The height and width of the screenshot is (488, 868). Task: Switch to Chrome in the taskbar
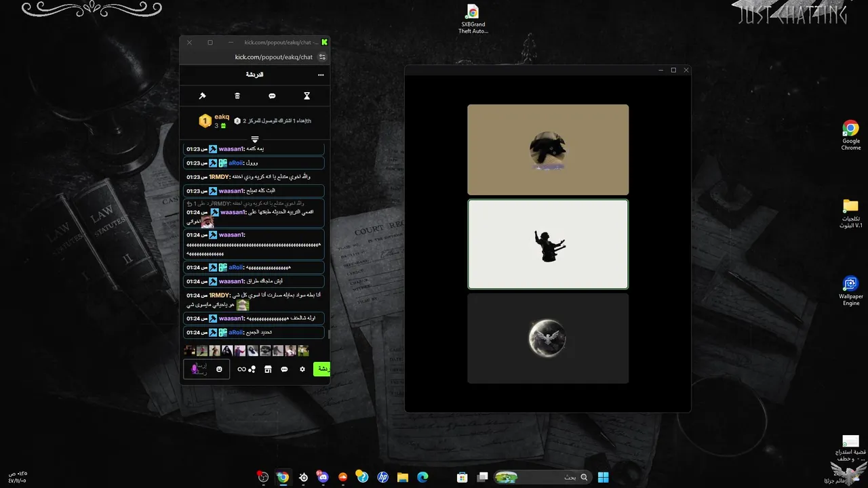point(283,477)
